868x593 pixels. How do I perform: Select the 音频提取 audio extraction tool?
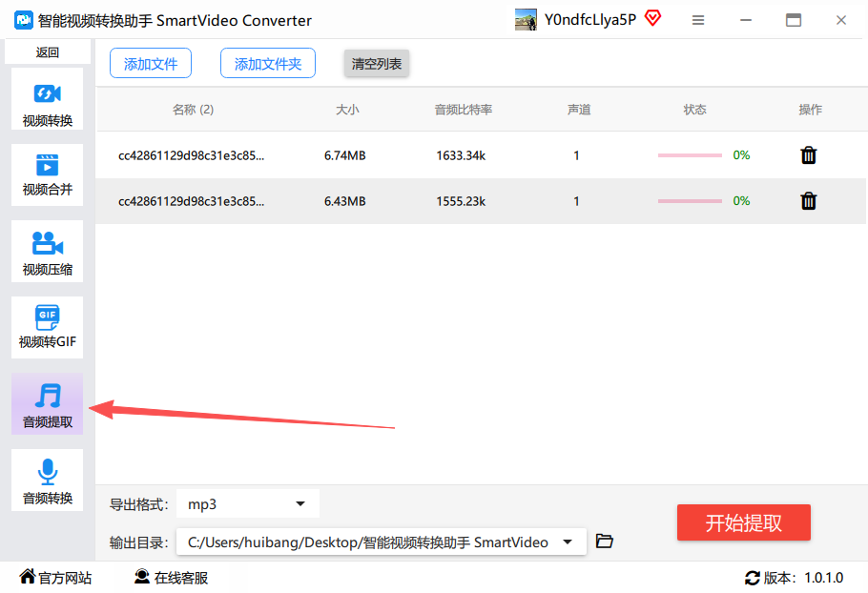pos(48,404)
